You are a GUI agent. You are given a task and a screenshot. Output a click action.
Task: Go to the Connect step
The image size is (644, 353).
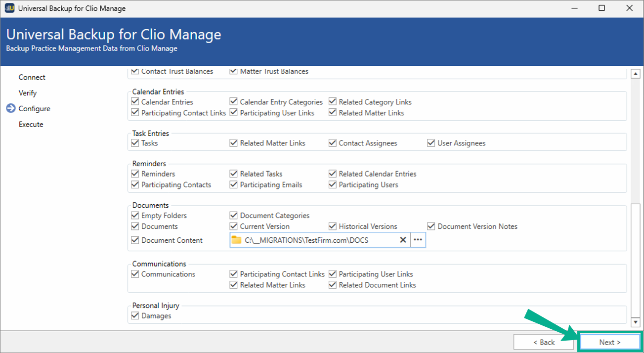point(32,77)
